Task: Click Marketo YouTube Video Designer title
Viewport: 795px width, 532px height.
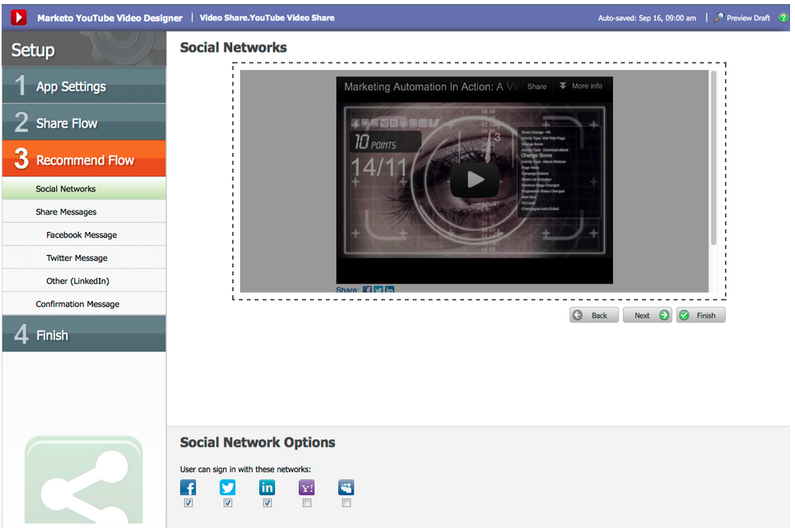Action: [x=109, y=18]
